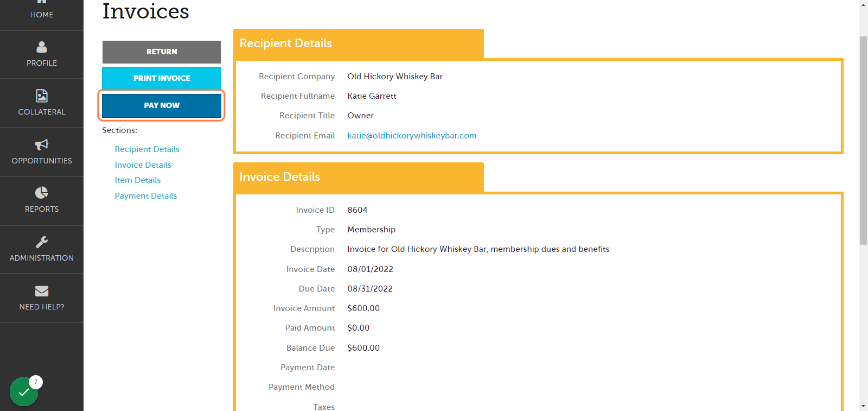The width and height of the screenshot is (868, 411).
Task: Click the Invoice ID value 8604
Action: point(358,210)
